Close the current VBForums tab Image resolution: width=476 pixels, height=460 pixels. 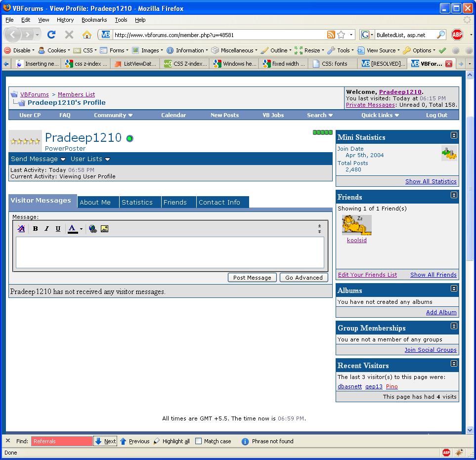[x=449, y=63]
